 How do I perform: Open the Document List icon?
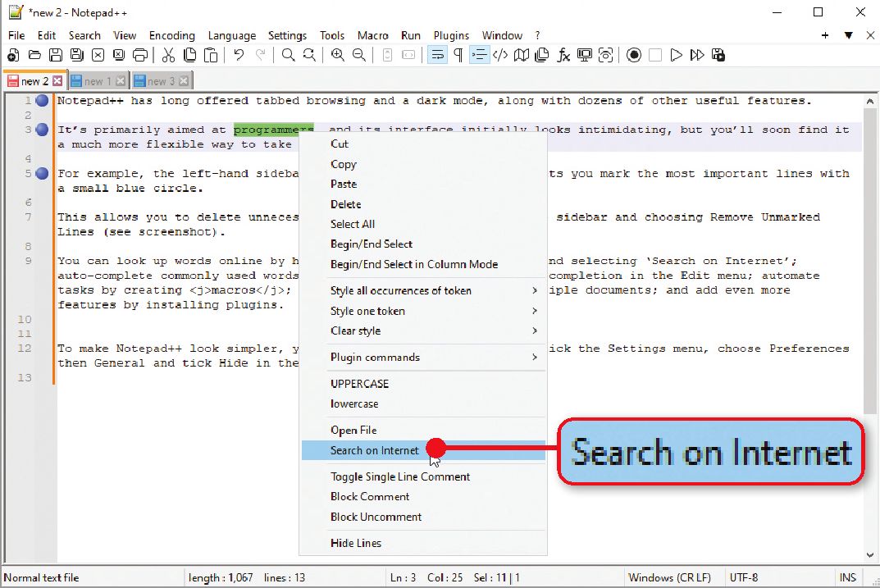coord(542,55)
